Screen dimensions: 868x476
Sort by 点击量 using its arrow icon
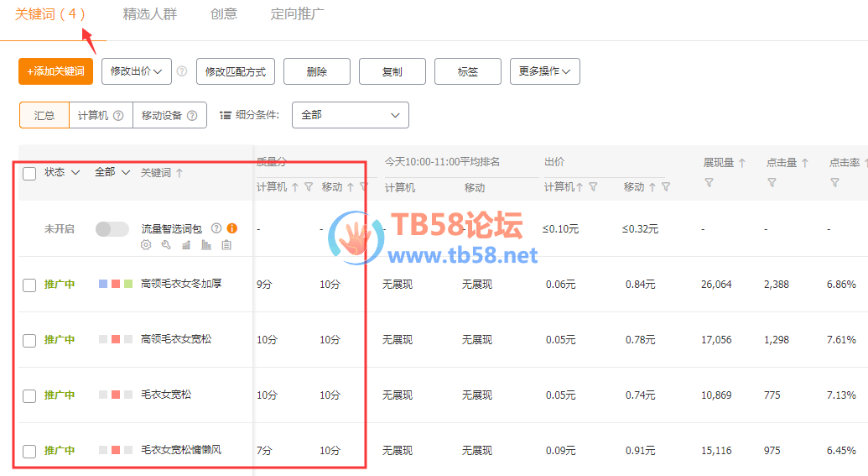point(805,163)
